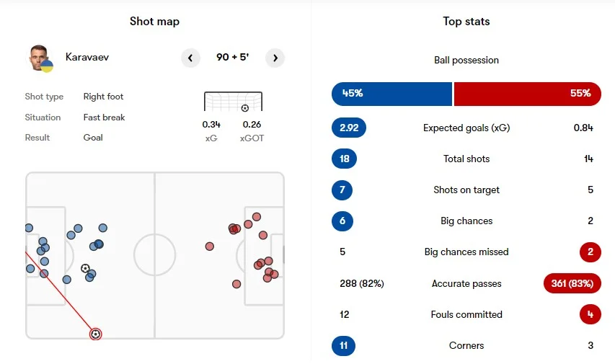
Task: Open Karavaev's player avatar
Action: point(40,58)
